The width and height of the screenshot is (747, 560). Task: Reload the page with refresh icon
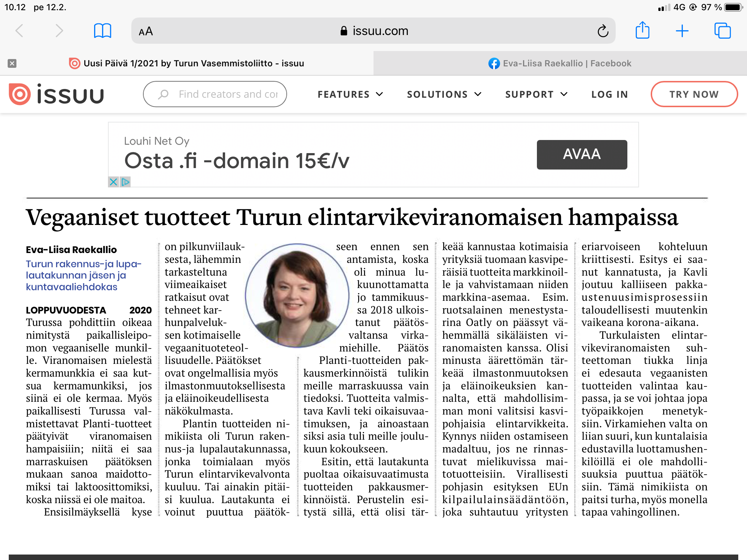pos(603,31)
